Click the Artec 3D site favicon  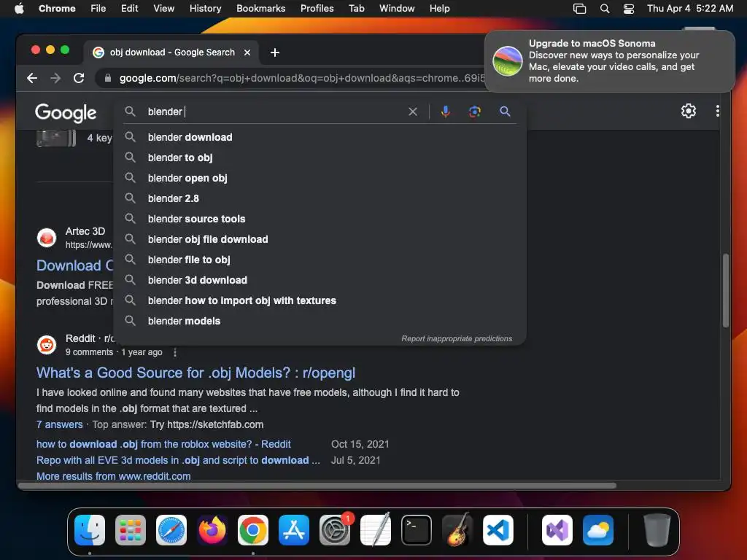pos(47,238)
